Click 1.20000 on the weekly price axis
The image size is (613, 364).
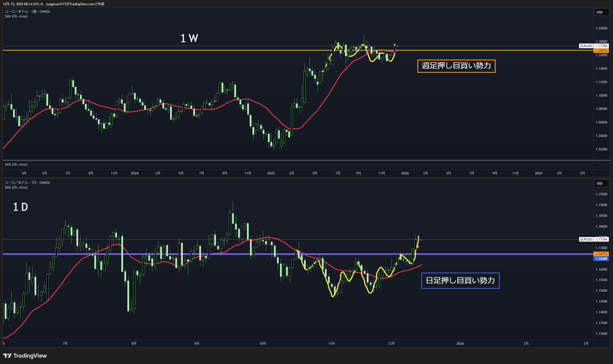coord(601,28)
